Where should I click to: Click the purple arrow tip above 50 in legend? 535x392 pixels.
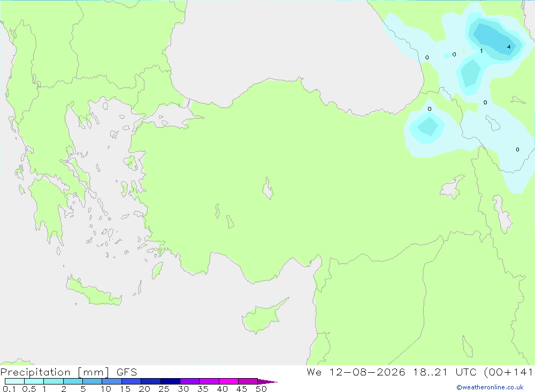click(267, 381)
